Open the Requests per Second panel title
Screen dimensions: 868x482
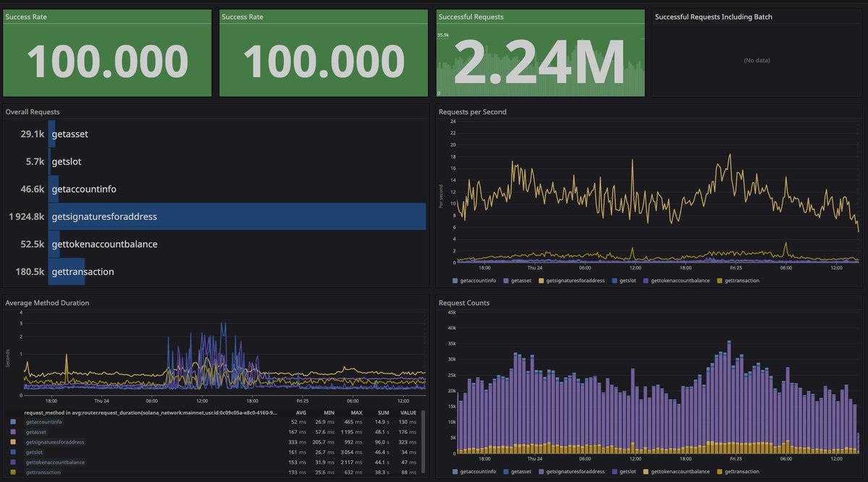click(x=472, y=112)
